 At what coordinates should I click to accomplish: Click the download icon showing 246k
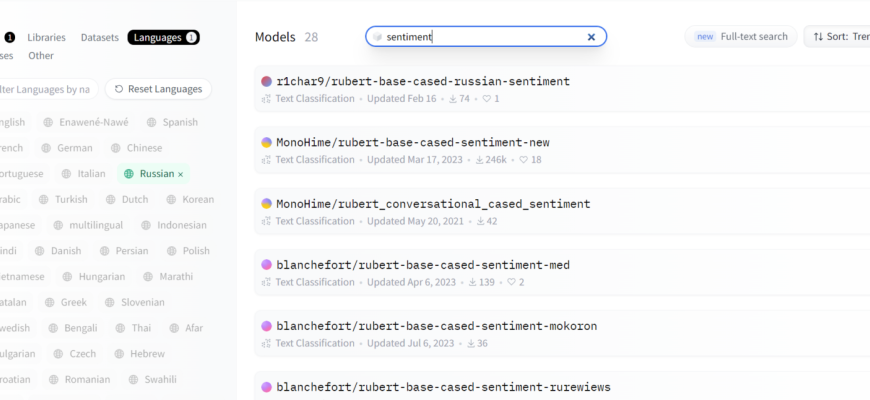(x=481, y=160)
